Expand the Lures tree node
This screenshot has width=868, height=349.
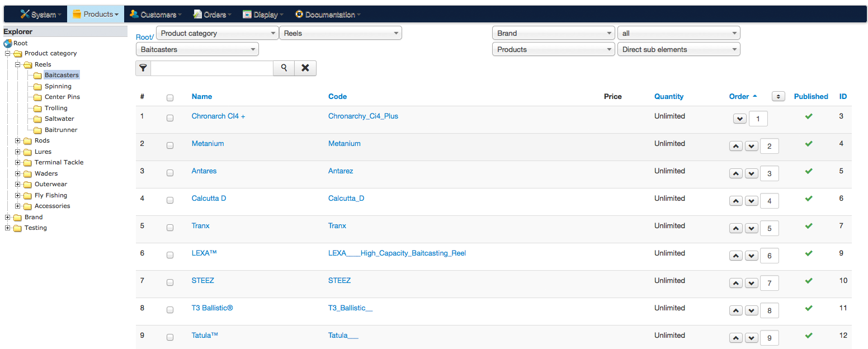(x=18, y=152)
